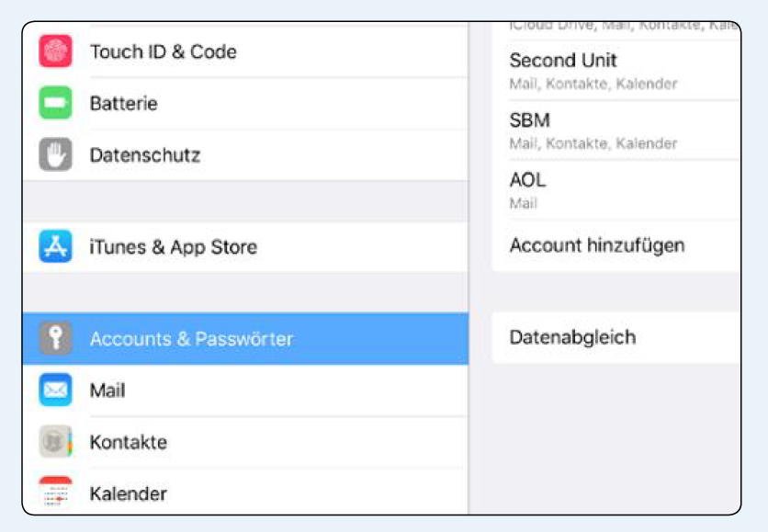Click the green Batterie icon
Screen dimensions: 768x532
55,103
